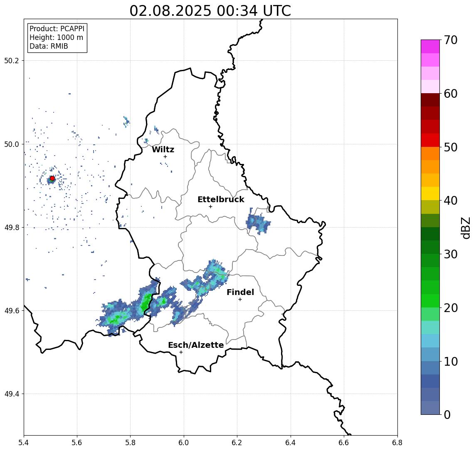Click the 30 tick label on colorbar
Viewport: 476px width, 451px height.
point(450,254)
